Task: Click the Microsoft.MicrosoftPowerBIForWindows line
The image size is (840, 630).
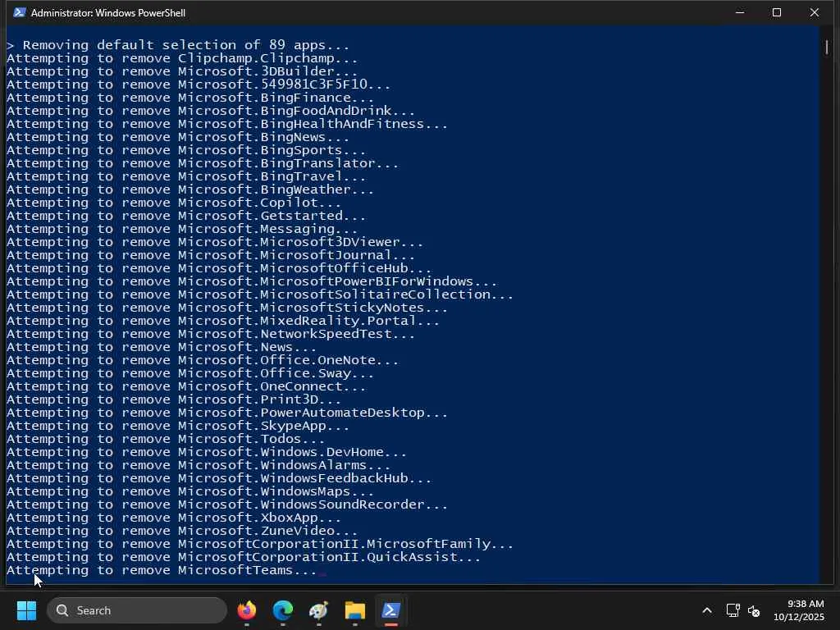Action: [252, 281]
